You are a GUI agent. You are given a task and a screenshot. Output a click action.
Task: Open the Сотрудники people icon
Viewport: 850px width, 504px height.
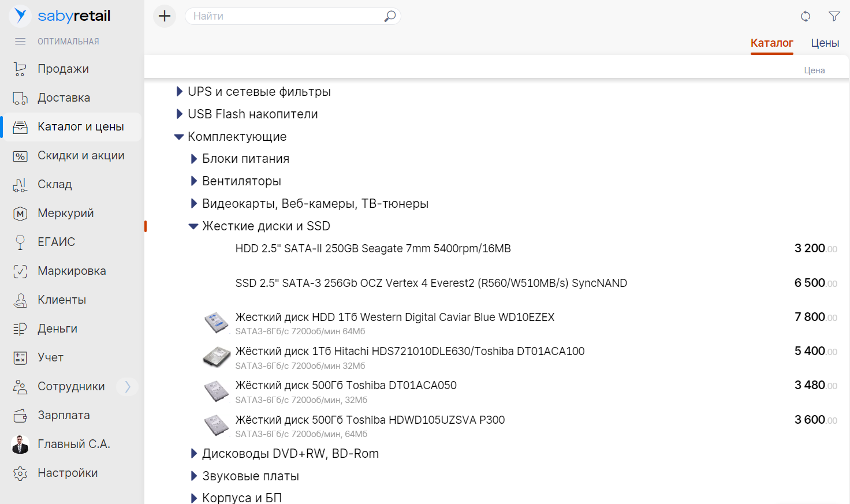20,387
